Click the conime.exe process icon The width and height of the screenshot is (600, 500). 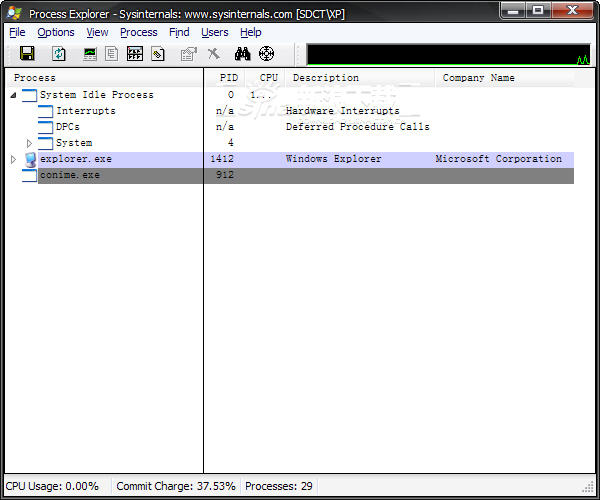29,176
